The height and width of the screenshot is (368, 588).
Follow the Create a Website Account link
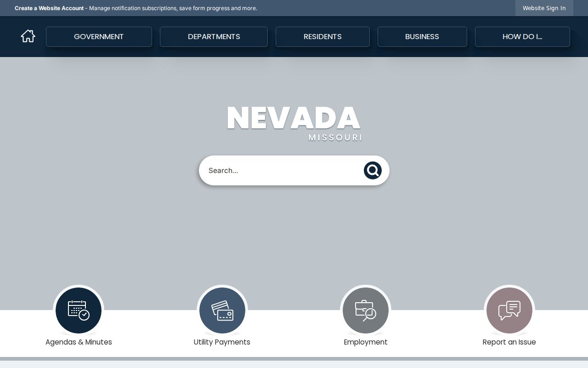tap(49, 8)
